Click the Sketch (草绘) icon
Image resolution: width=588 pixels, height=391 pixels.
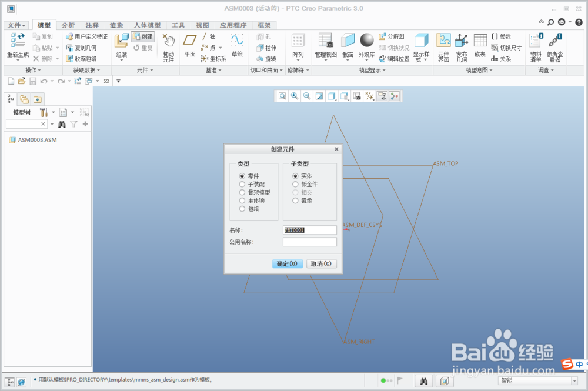point(237,40)
